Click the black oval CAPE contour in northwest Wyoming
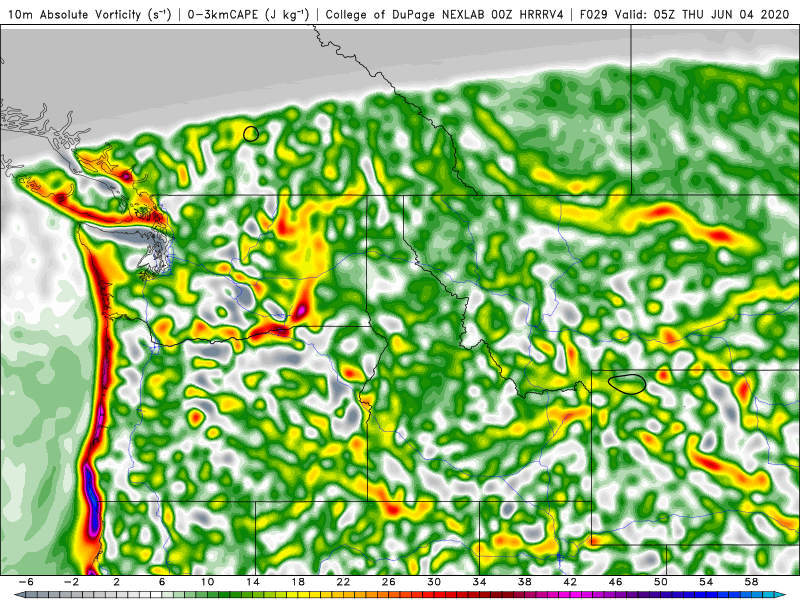800x600 pixels. point(627,384)
